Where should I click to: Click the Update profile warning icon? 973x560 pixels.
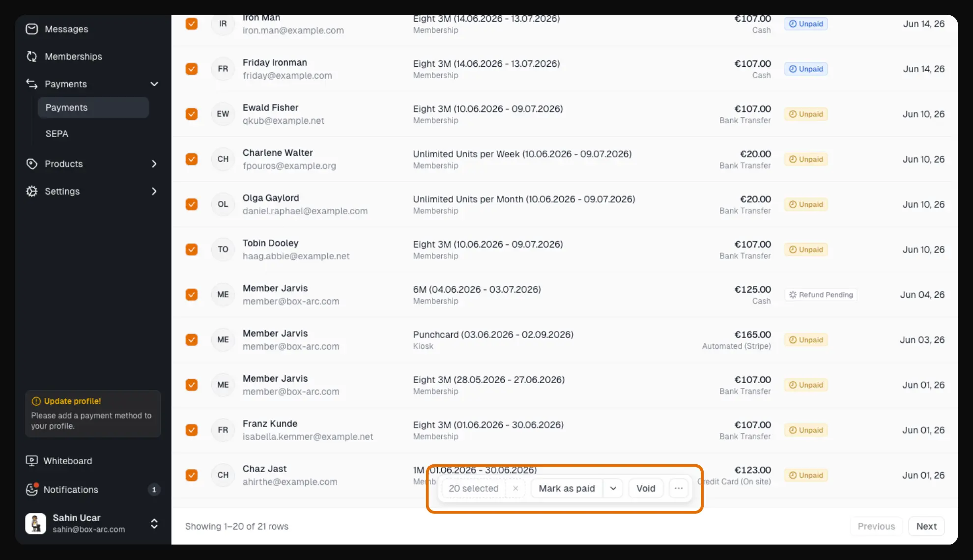click(36, 401)
